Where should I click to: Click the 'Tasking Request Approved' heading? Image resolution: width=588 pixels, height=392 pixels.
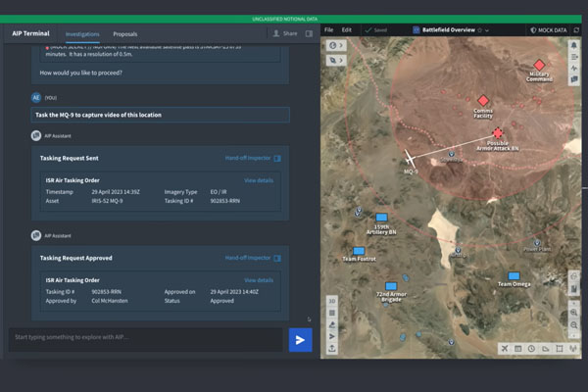click(x=76, y=258)
